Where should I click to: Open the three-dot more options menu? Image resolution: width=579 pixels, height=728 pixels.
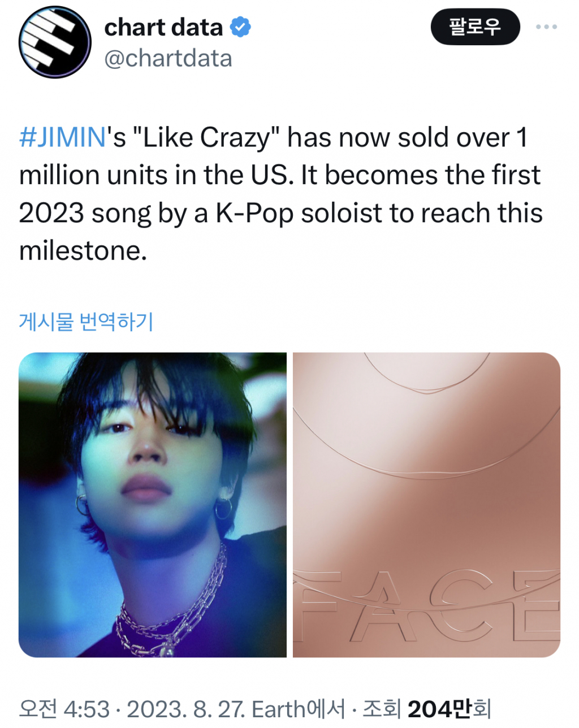(x=546, y=27)
